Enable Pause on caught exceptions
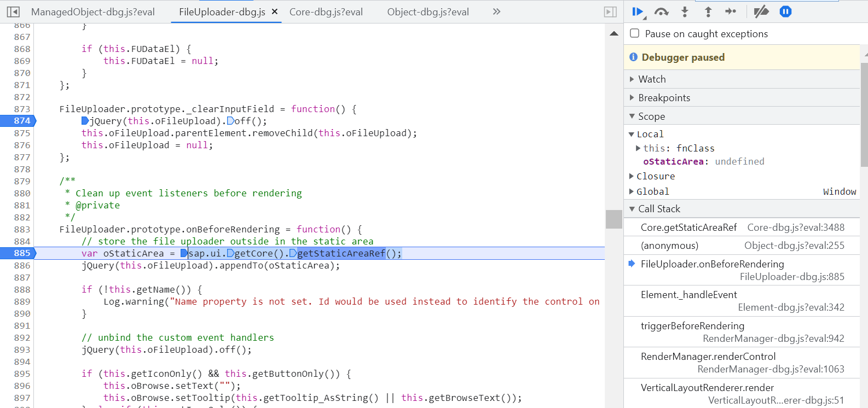Screen dimensions: 868x408 tap(635, 33)
